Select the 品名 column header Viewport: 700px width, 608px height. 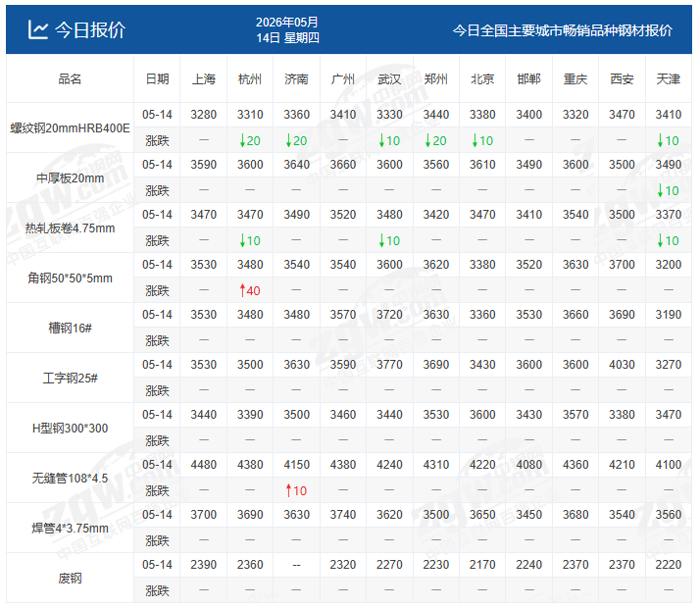tap(70, 79)
